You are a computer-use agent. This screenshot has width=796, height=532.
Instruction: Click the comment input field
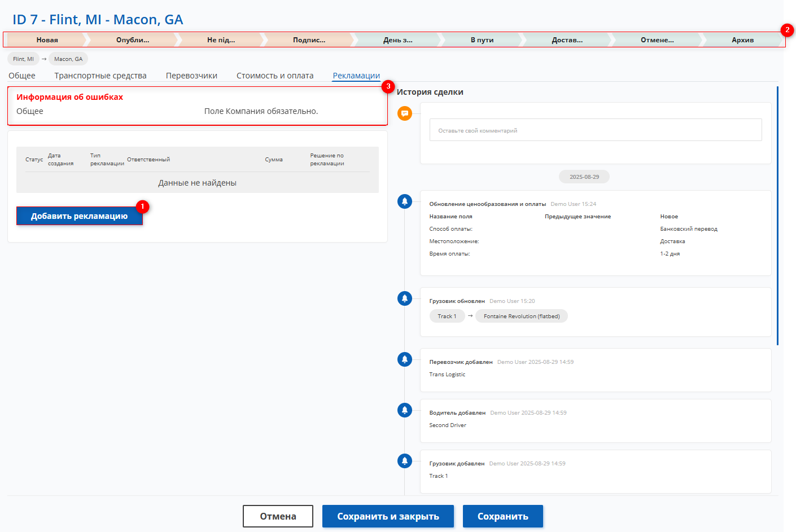[596, 130]
